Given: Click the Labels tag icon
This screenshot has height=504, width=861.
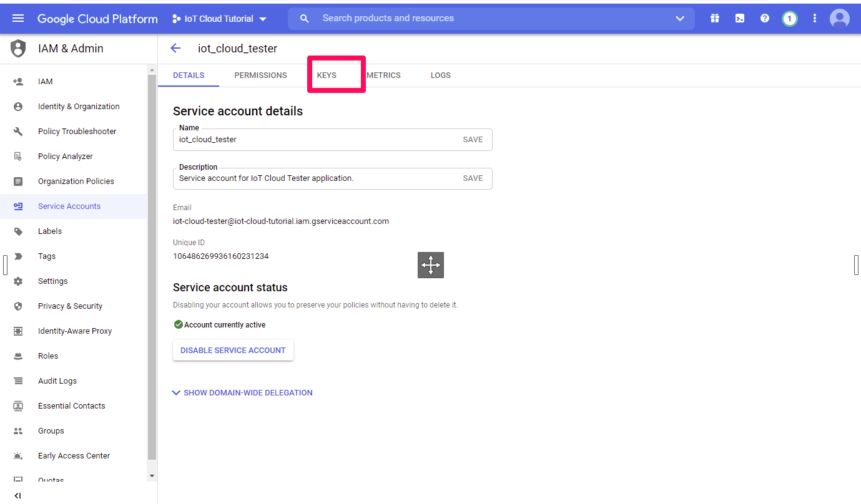Looking at the screenshot, I should tap(18, 231).
